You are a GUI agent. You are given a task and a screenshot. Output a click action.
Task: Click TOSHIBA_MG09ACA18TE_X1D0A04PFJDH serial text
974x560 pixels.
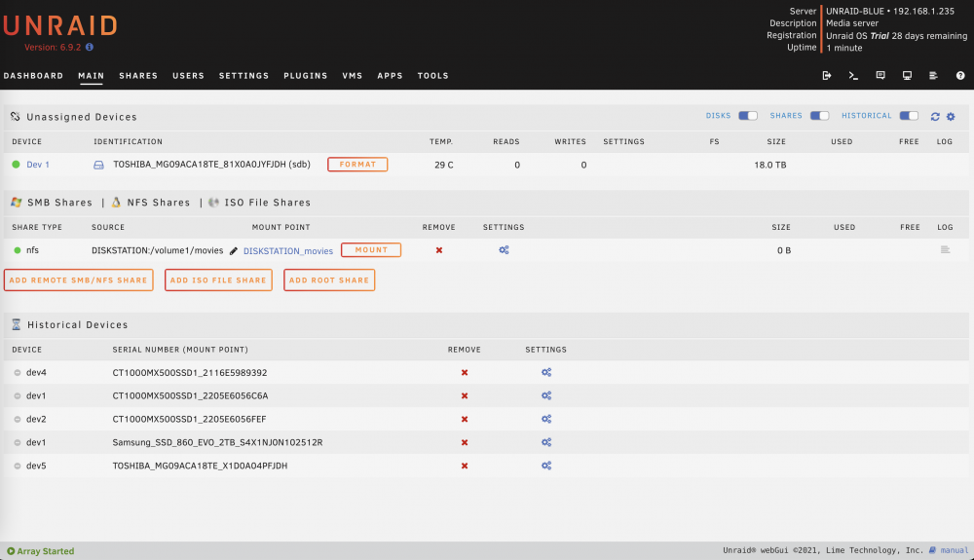[x=200, y=466]
